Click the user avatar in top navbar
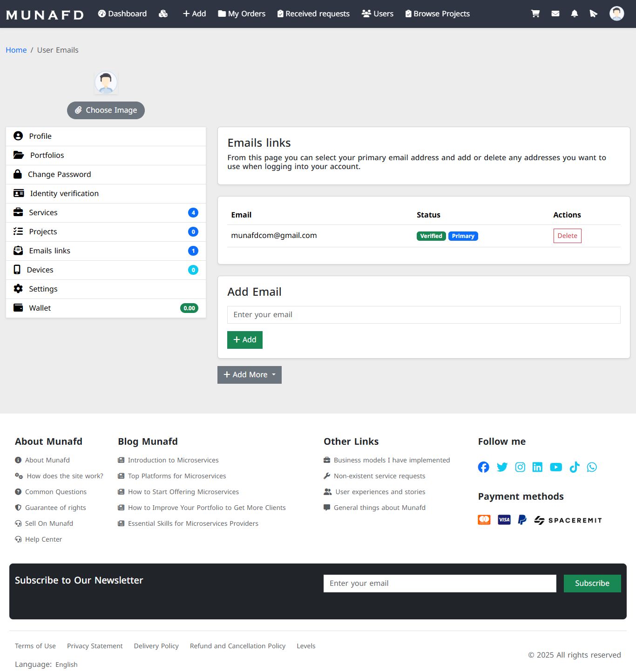The width and height of the screenshot is (636, 672). coord(617,14)
